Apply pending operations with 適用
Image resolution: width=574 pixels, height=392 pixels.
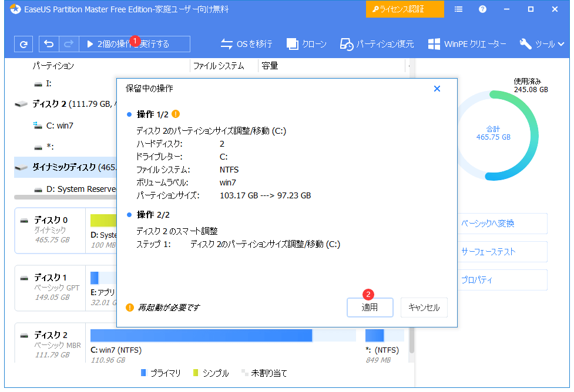pos(370,307)
